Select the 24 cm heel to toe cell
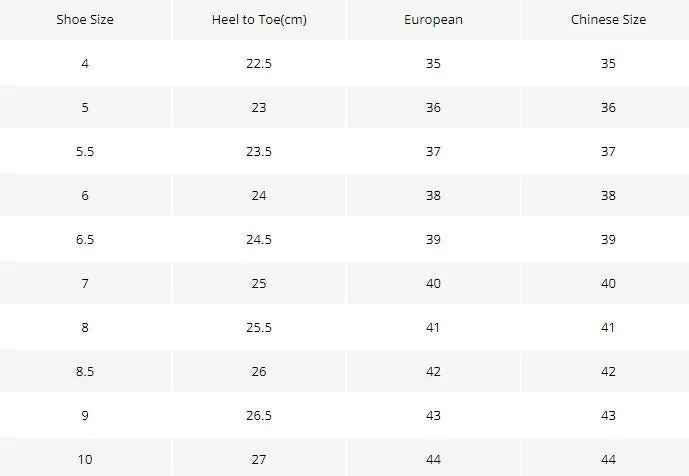 (x=259, y=195)
